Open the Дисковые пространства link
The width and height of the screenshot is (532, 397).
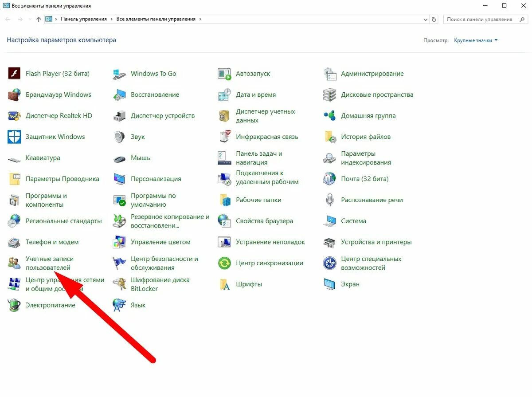click(x=377, y=94)
